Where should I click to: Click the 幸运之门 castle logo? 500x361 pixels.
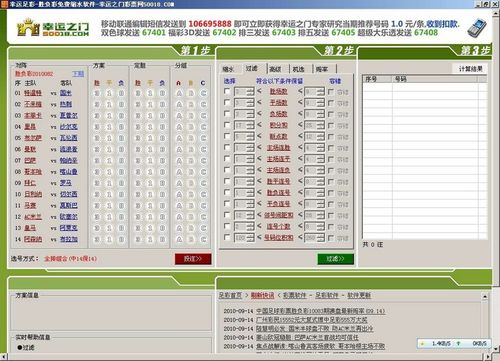(x=53, y=28)
